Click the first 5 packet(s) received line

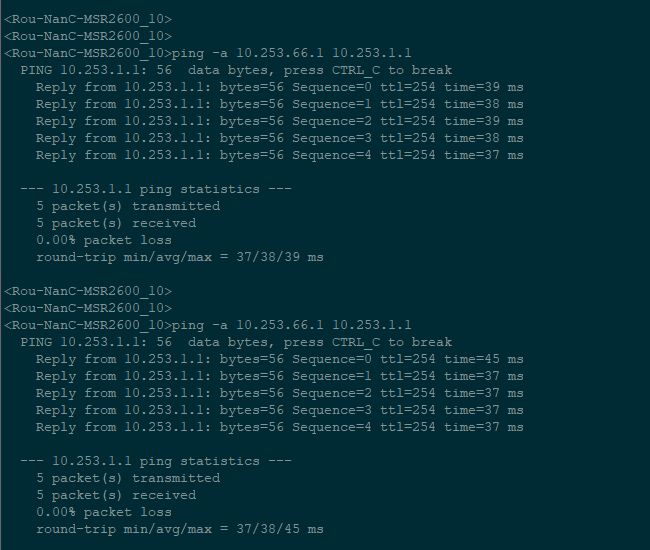tap(116, 223)
